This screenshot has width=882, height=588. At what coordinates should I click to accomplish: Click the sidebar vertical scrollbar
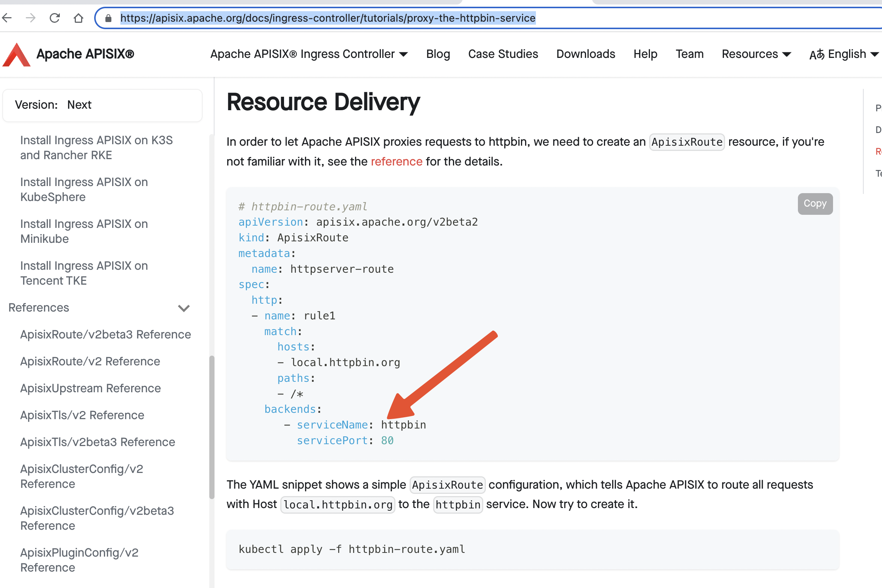point(212,427)
